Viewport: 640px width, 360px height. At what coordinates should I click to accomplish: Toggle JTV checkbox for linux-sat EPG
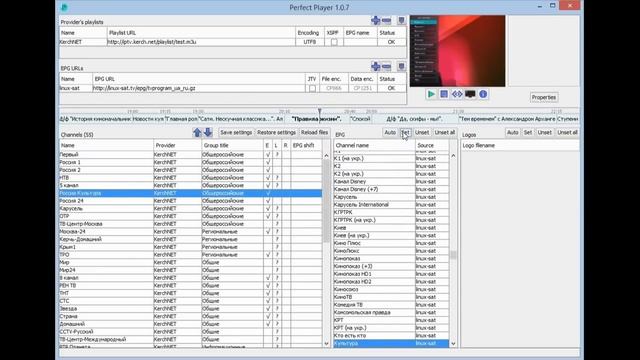[312, 88]
